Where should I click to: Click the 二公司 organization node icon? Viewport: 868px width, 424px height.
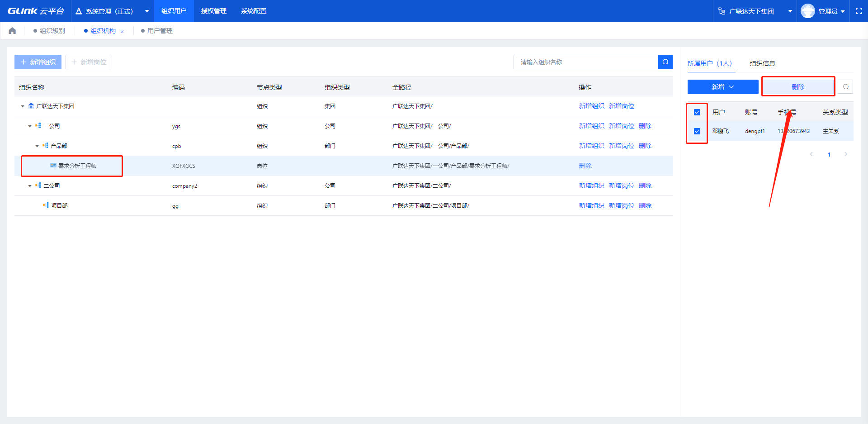[38, 186]
